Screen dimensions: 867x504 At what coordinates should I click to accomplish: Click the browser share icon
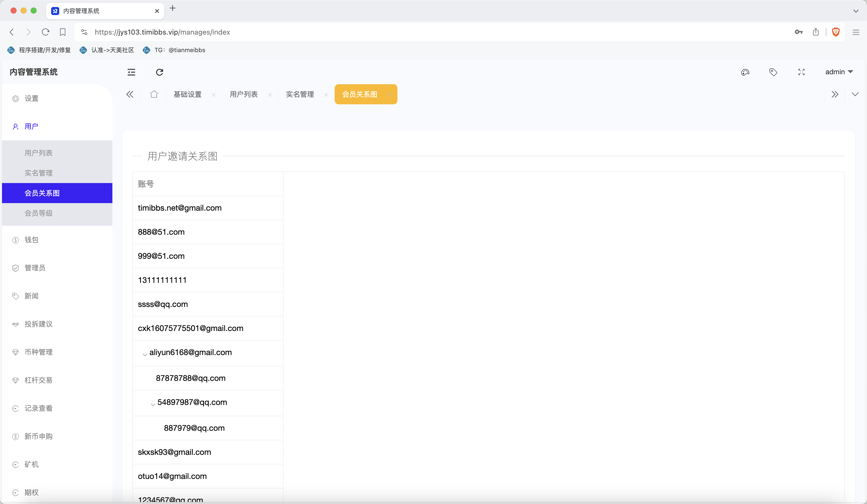click(816, 32)
